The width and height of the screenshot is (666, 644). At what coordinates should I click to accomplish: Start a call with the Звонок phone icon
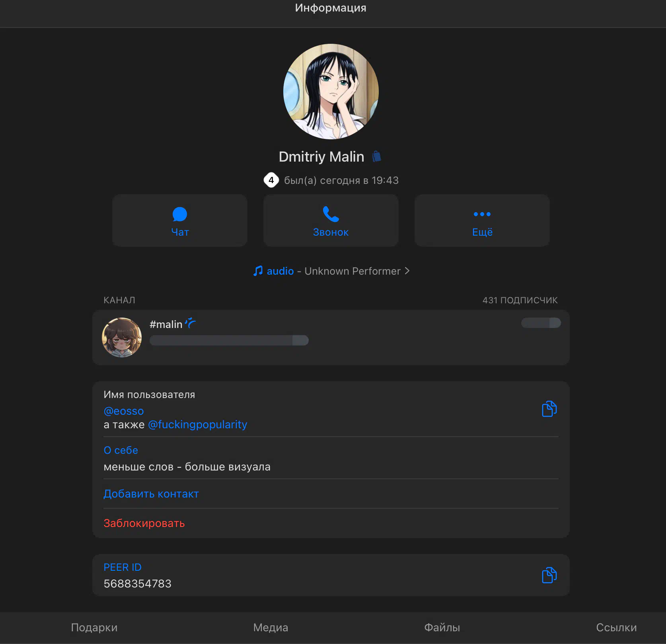click(x=331, y=215)
